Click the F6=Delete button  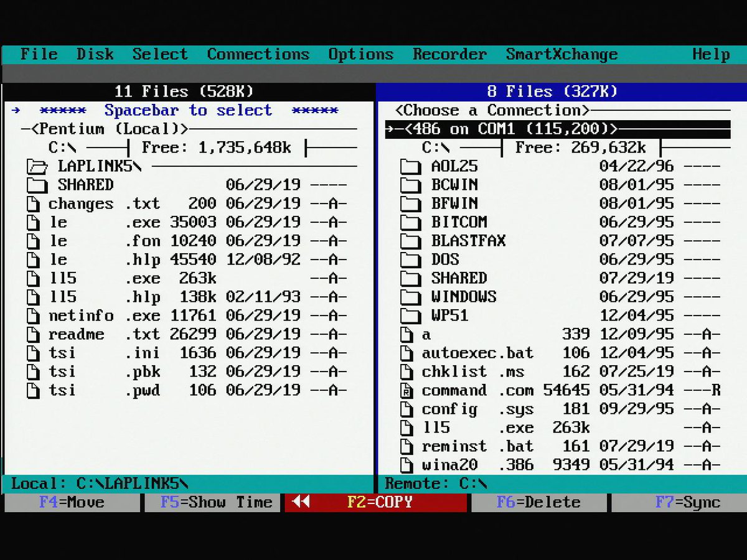coord(538,502)
